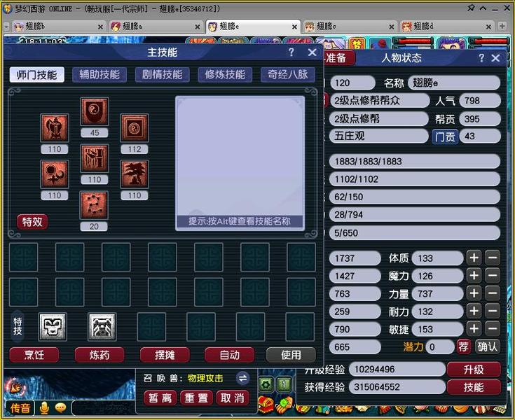Switch to the 修炼技能 tab
The image size is (515, 420).
click(x=225, y=75)
